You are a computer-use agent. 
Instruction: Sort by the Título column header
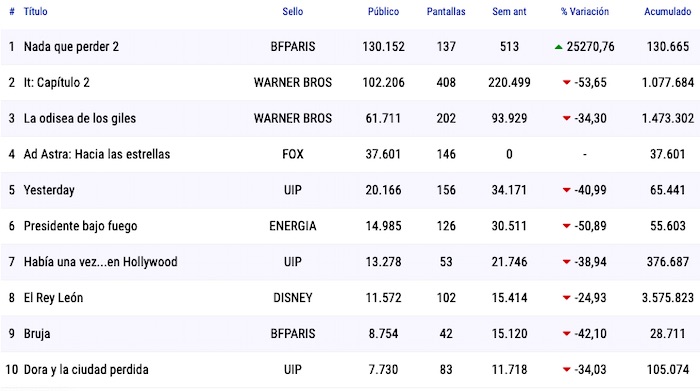pyautogui.click(x=36, y=12)
